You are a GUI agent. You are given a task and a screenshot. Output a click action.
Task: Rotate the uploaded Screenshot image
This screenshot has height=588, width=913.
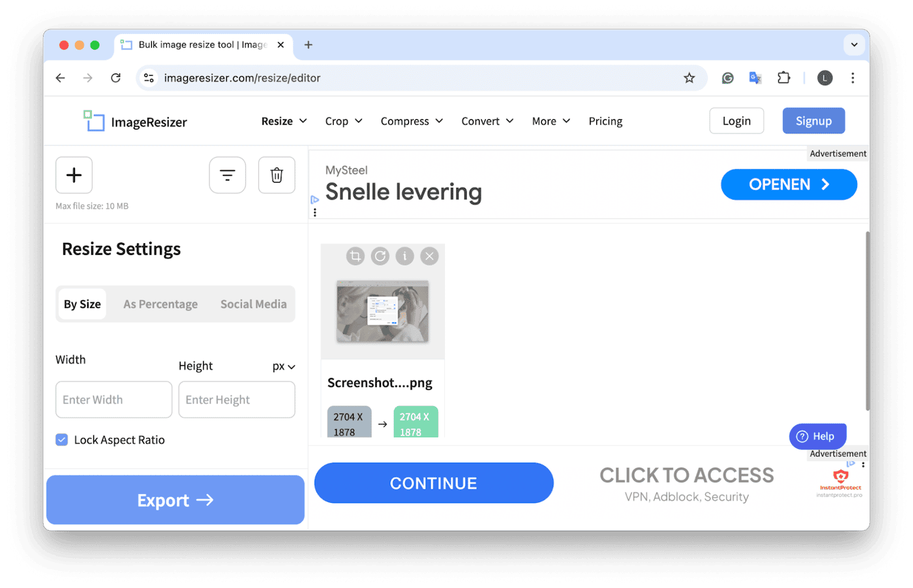pyautogui.click(x=380, y=256)
